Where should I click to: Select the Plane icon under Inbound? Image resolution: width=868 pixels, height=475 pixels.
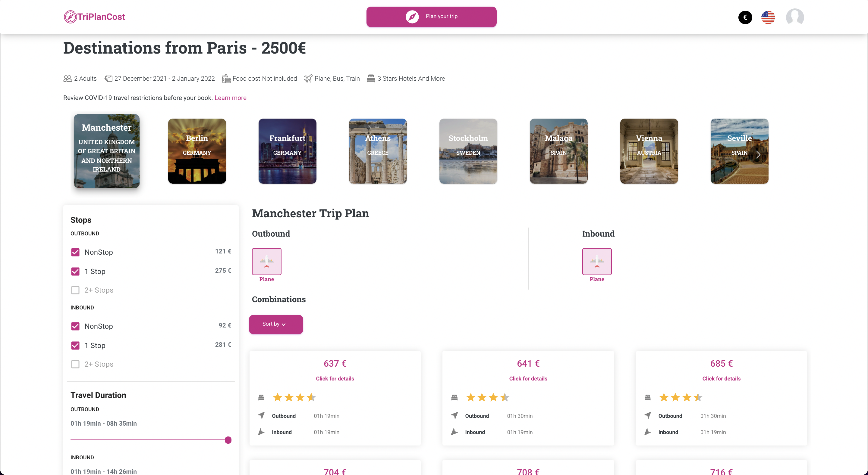coord(597,261)
